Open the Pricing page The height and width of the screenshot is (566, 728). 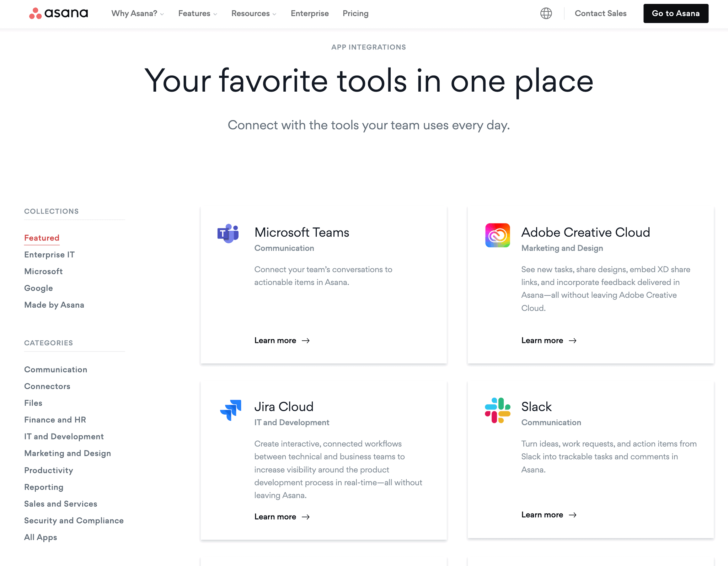point(355,14)
